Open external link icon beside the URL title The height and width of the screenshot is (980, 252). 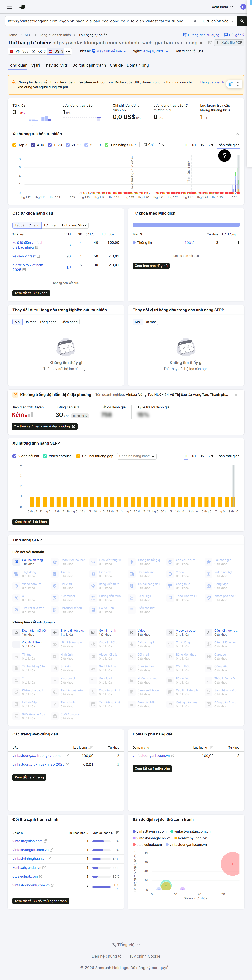(x=210, y=43)
